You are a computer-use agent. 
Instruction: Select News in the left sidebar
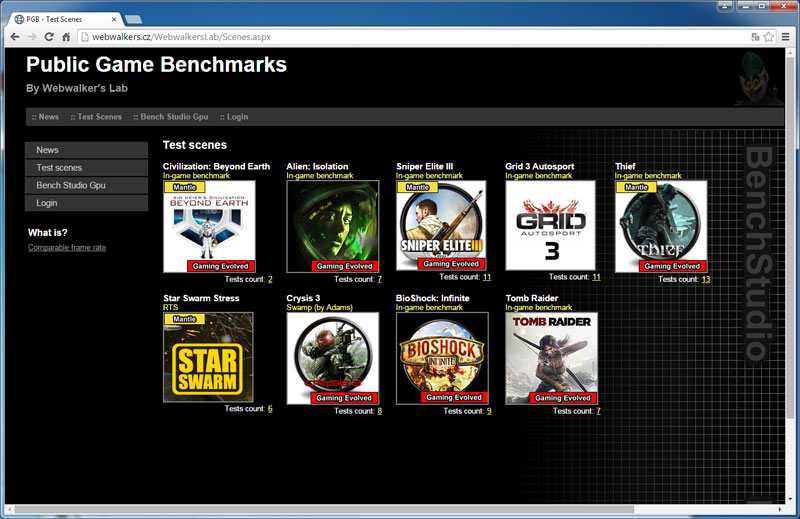coord(87,150)
